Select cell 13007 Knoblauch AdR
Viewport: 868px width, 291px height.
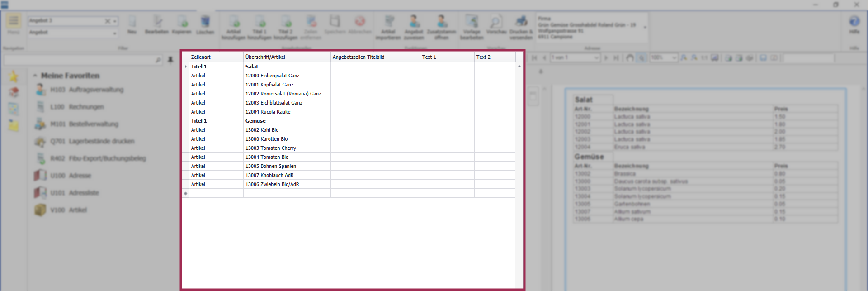pyautogui.click(x=287, y=175)
